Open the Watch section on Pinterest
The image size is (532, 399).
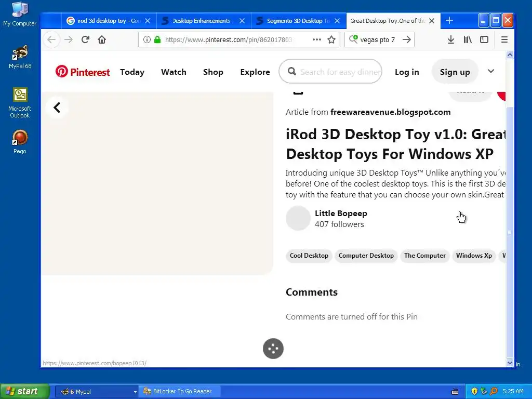(174, 72)
